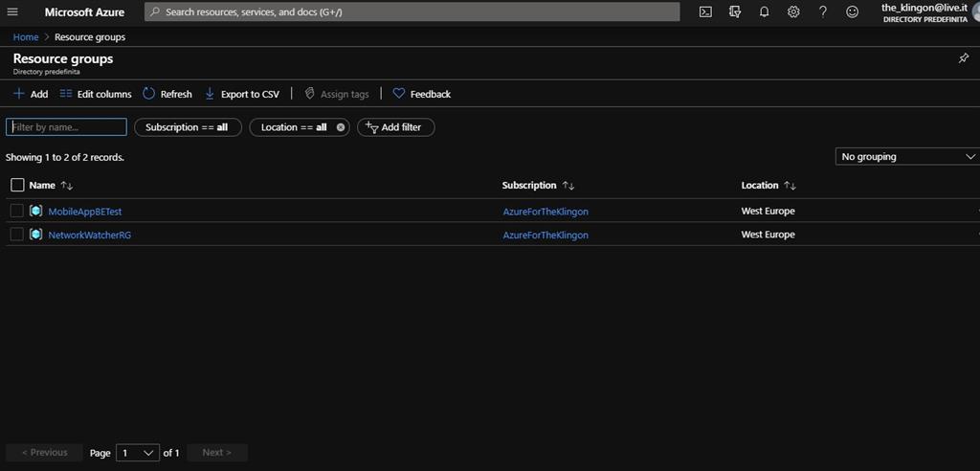This screenshot has width=980, height=471.
Task: Sort by Subscription column arrows
Action: click(568, 186)
